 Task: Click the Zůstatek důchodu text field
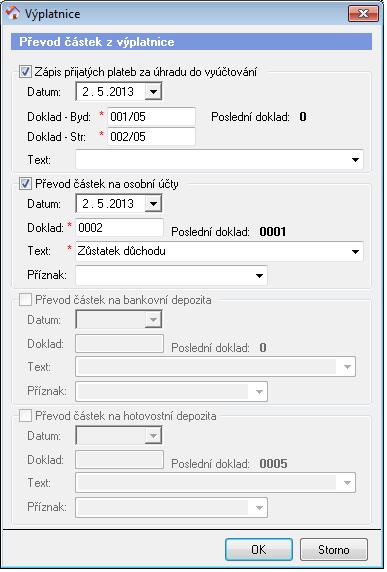click(x=212, y=251)
